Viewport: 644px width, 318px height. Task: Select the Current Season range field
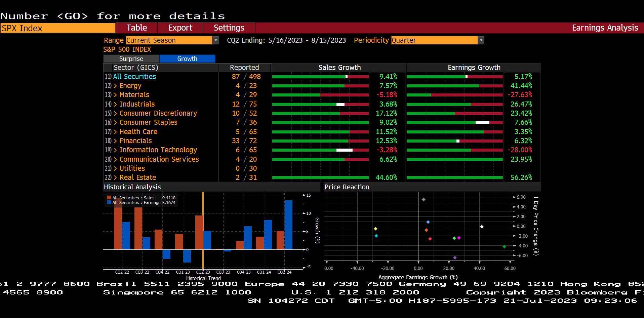coord(169,40)
